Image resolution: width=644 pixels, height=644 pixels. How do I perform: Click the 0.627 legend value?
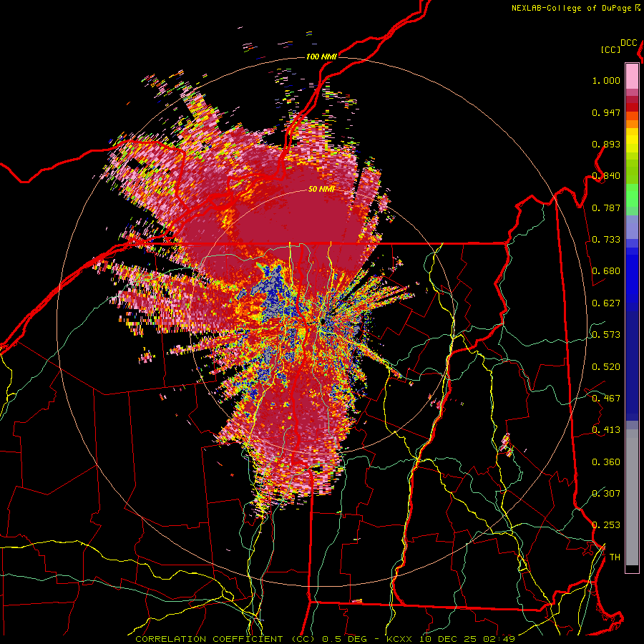(606, 303)
